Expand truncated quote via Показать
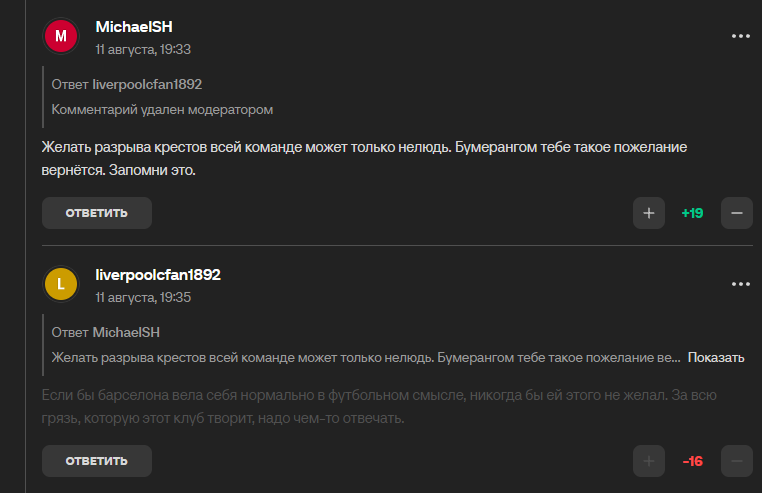Image resolution: width=762 pixels, height=493 pixels. click(716, 358)
